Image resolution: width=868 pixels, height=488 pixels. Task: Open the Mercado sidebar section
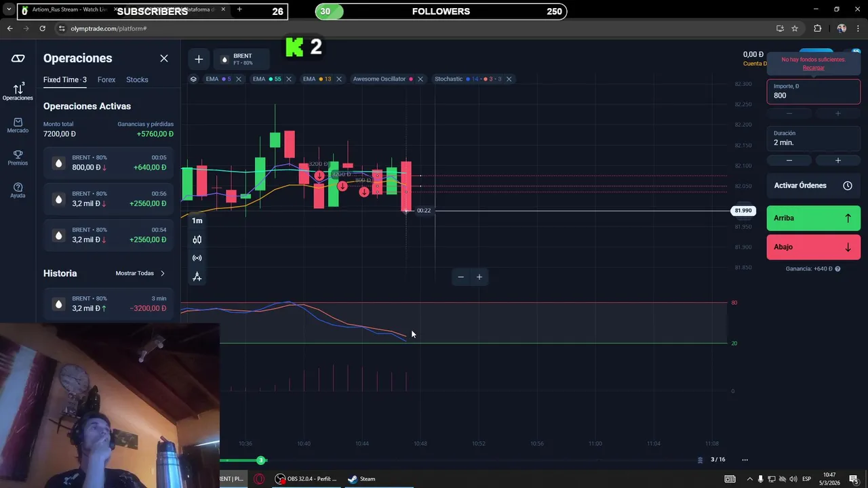click(18, 125)
